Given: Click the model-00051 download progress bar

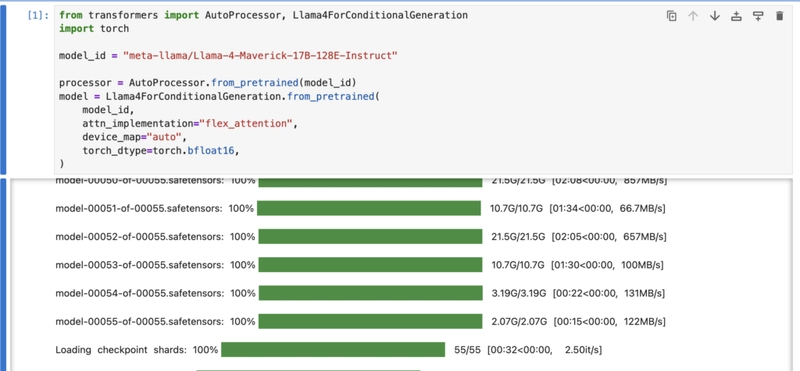Looking at the screenshot, I should [x=369, y=208].
